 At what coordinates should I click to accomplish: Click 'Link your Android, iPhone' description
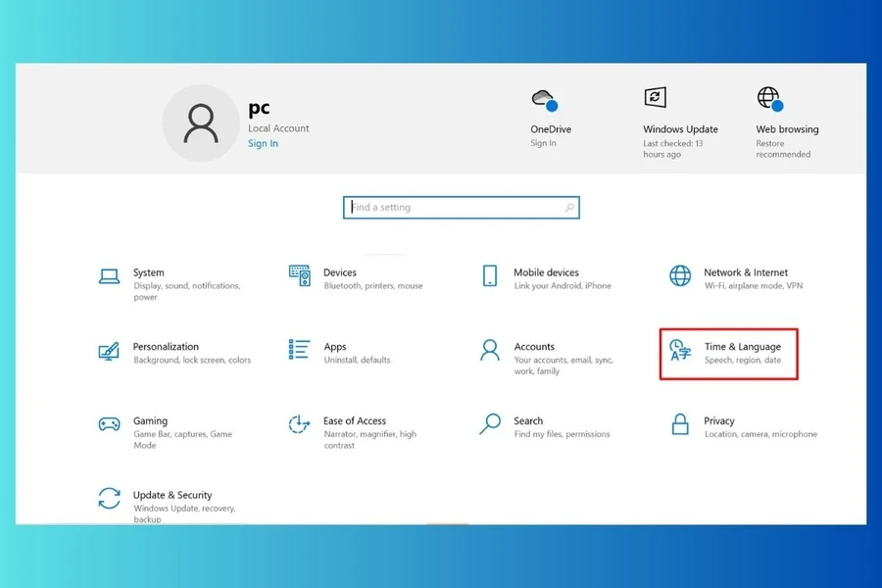click(x=563, y=286)
